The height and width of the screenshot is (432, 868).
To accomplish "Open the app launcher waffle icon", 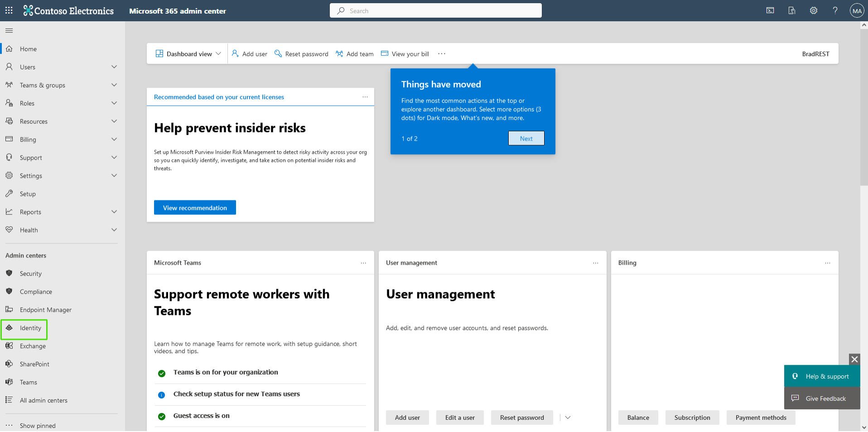I will [x=9, y=10].
